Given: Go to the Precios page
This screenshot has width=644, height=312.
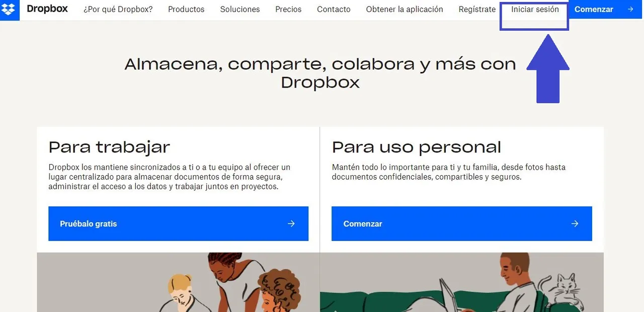Looking at the screenshot, I should point(288,9).
